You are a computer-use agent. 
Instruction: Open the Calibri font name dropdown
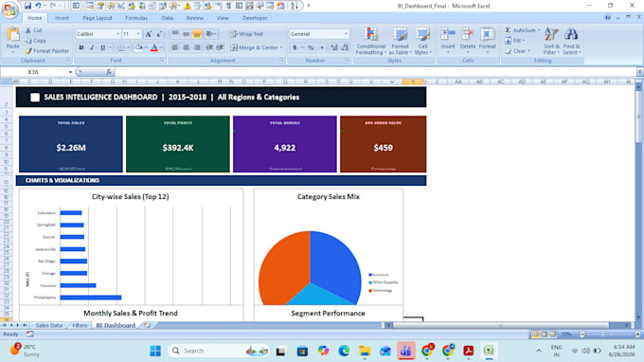(117, 34)
